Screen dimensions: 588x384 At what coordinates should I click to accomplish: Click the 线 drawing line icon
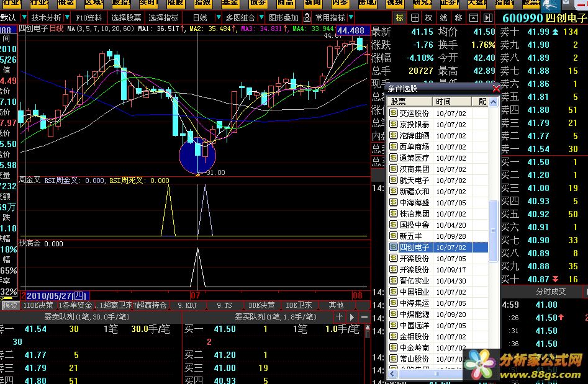[x=443, y=17]
